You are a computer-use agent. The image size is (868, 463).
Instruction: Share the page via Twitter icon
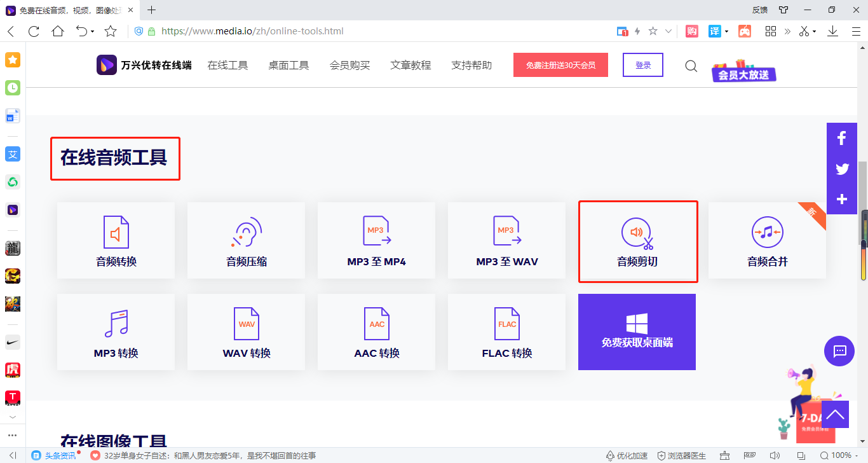click(841, 169)
